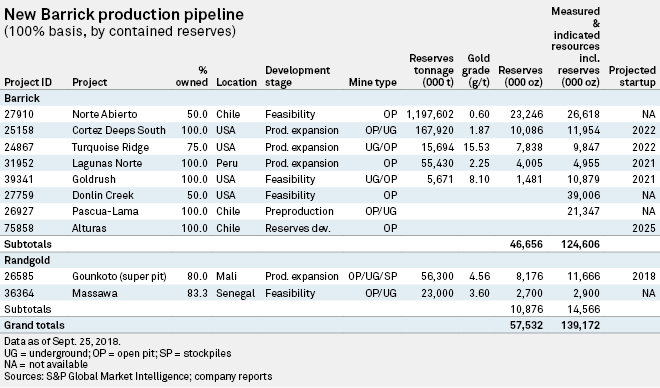Image resolution: width=660 pixels, height=388 pixels.
Task: Click the Barrick Subtotals reserves 46,656
Action: pos(526,244)
